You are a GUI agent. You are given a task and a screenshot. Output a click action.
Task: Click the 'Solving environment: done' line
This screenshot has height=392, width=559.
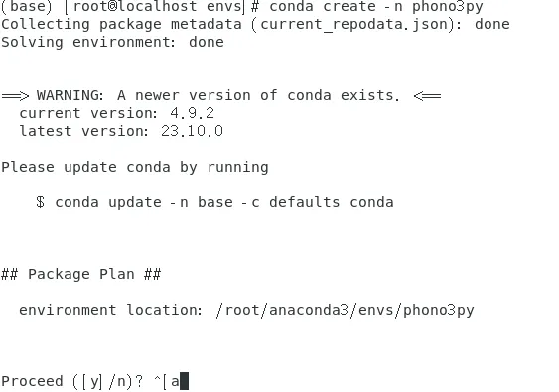(112, 42)
